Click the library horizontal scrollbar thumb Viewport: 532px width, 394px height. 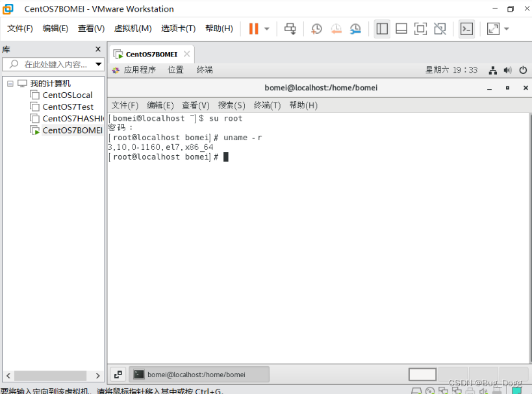[50, 376]
